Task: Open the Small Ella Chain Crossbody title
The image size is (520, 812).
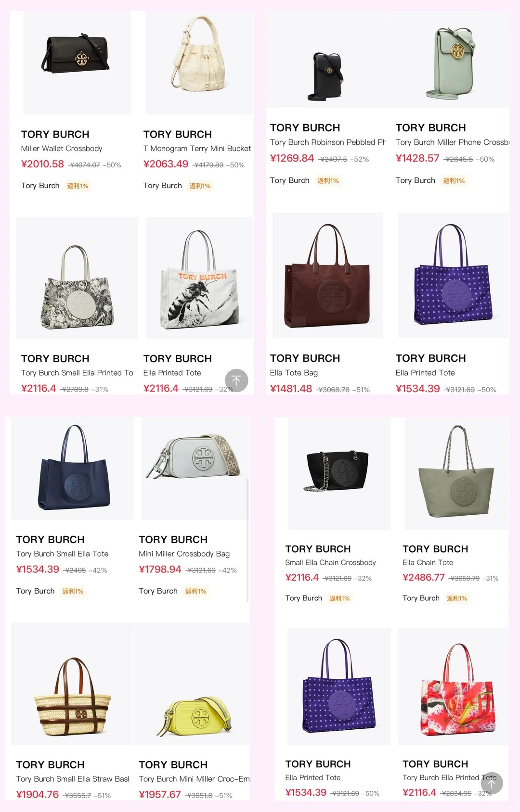Action: point(330,562)
